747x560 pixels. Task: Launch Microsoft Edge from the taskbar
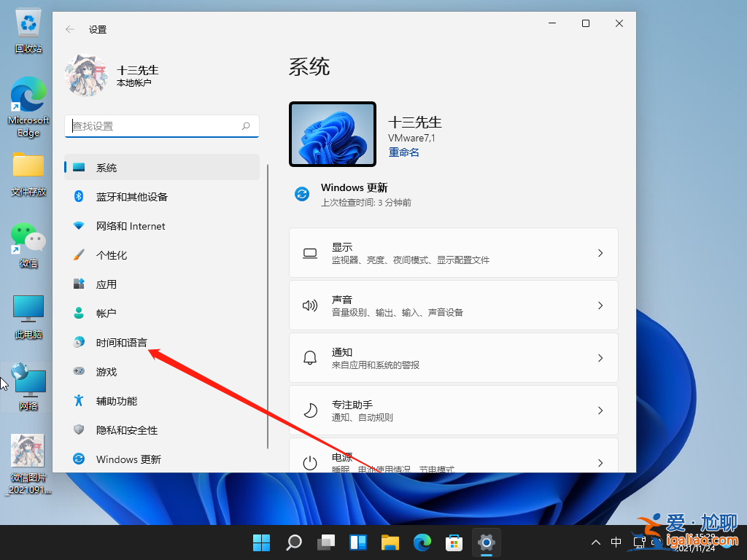pos(422,542)
